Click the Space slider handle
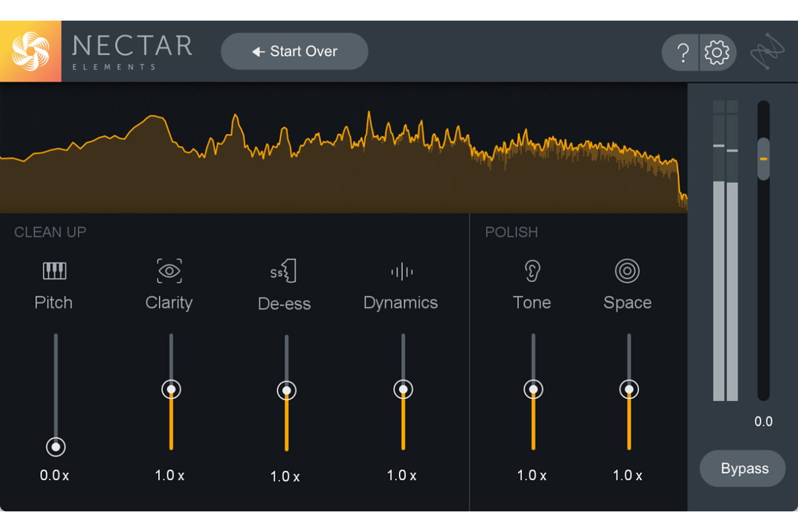This screenshot has height=532, width=798. point(629,390)
